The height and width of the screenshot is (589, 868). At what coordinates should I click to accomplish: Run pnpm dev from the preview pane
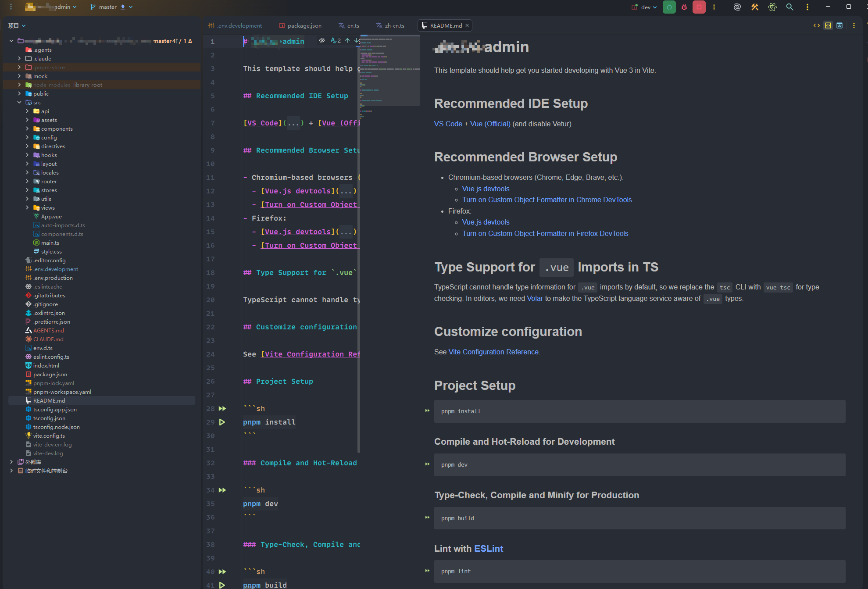(427, 464)
